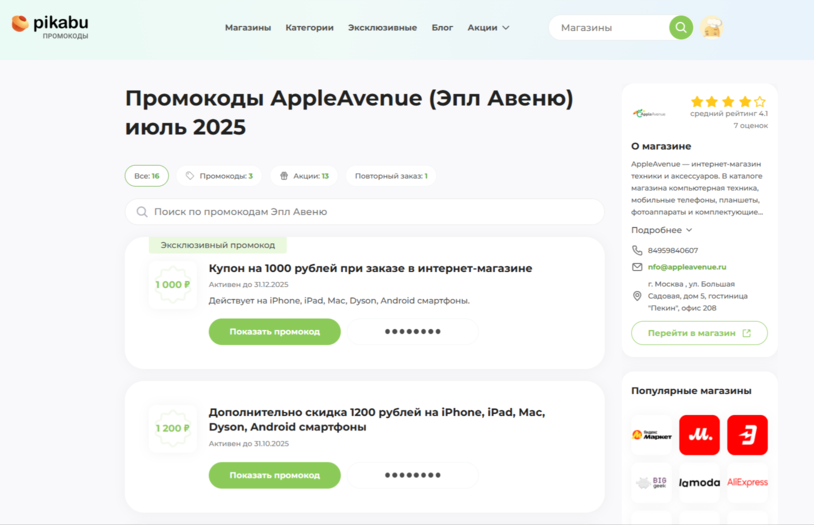This screenshot has height=525, width=814.
Task: Select the Акции: 13 filter tab
Action: (304, 176)
